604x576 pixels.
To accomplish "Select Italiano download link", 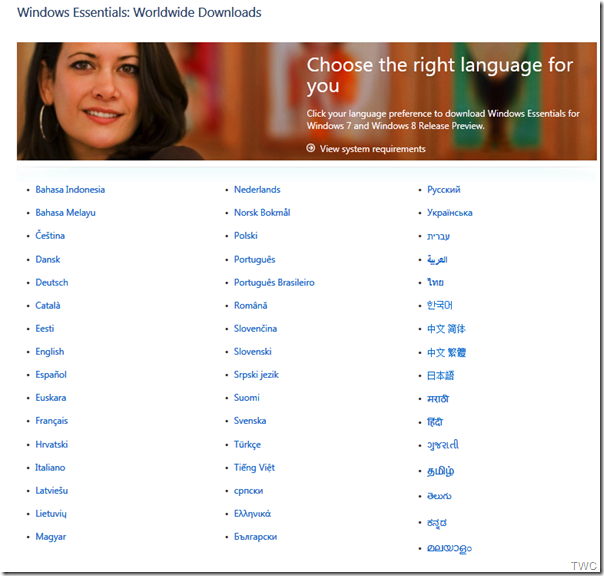I will click(x=50, y=468).
